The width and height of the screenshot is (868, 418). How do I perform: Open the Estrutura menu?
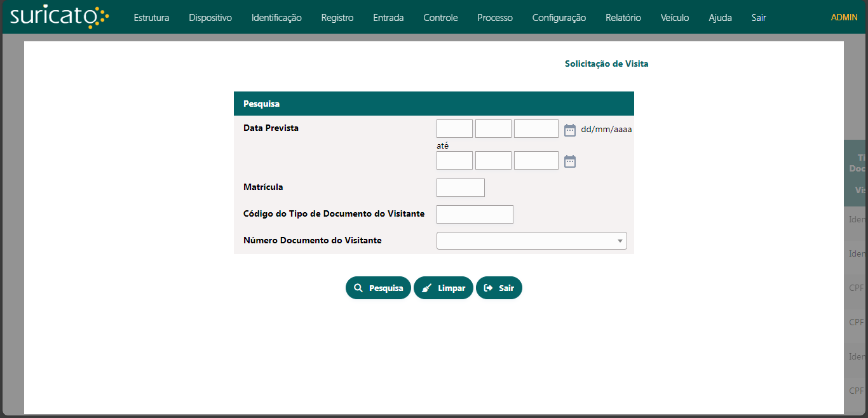tap(151, 18)
